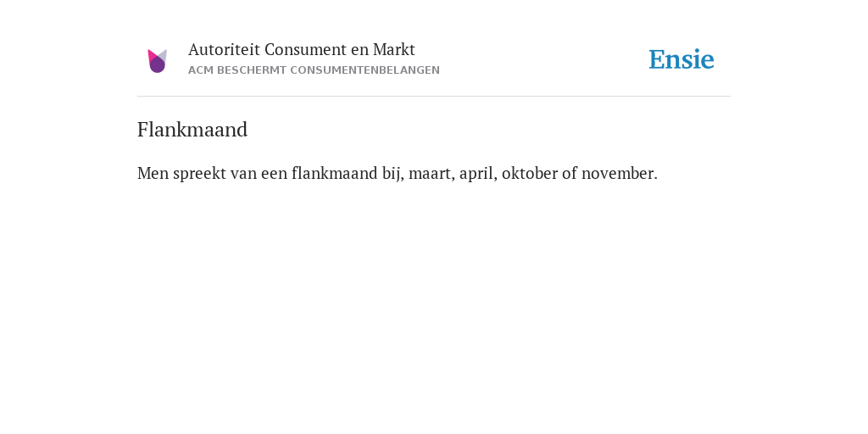Select the ACM BESCHERMT CONSUMENTENBELANGEN subtitle
Screen dimensions: 868x434
[314, 70]
